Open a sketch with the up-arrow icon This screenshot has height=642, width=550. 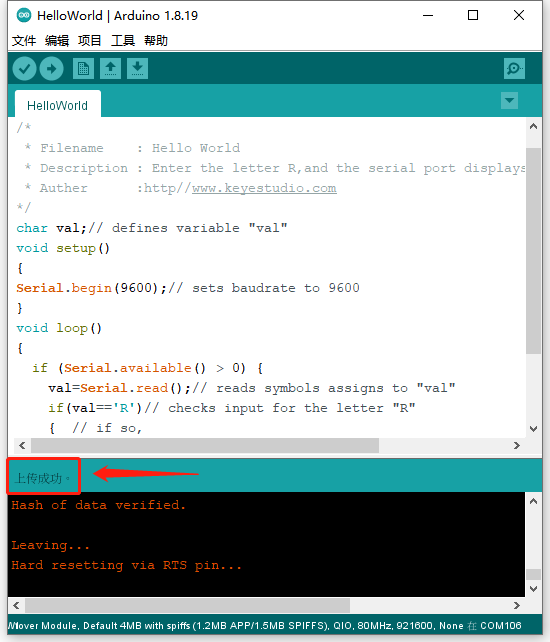111,68
